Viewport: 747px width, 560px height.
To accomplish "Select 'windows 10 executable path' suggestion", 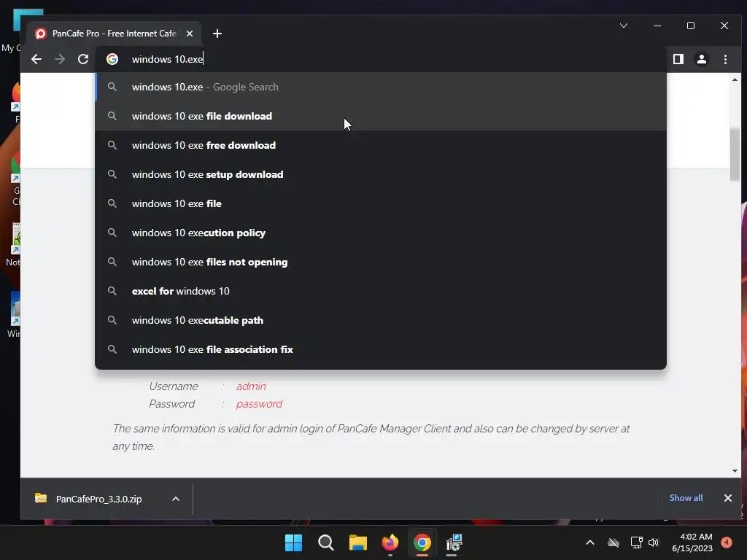I will (381, 320).
